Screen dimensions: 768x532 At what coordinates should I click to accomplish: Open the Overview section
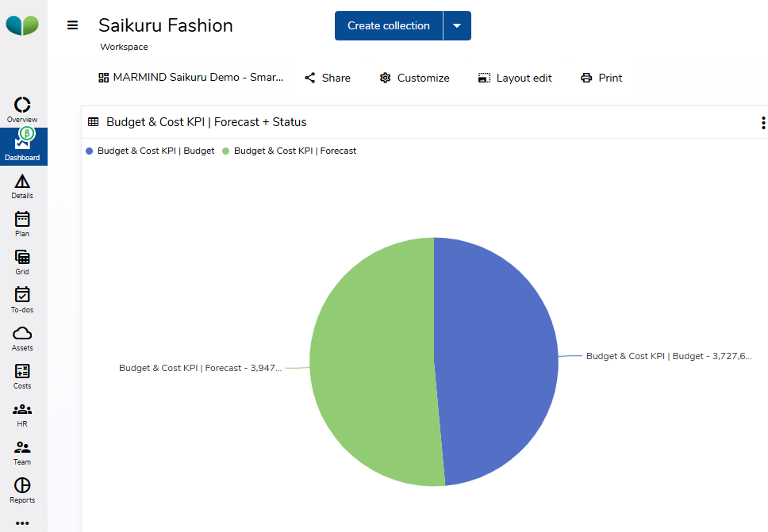[22, 109]
